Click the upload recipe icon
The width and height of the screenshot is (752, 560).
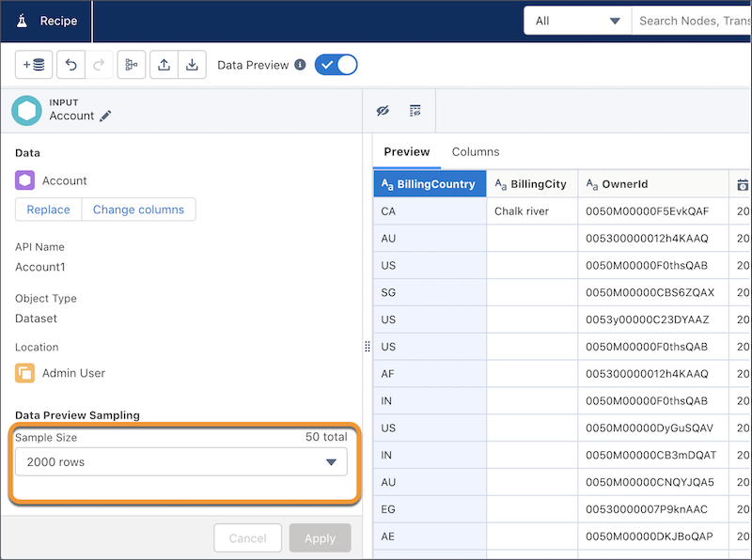[x=163, y=65]
